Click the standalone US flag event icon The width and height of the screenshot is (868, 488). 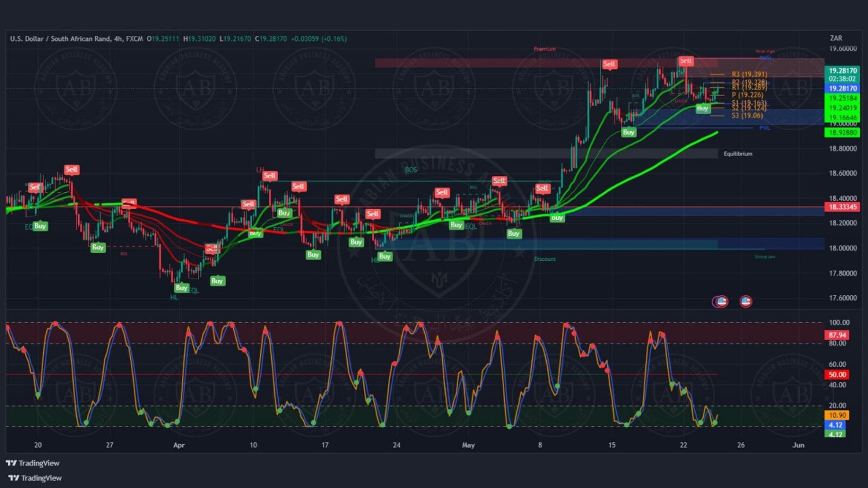pyautogui.click(x=746, y=301)
